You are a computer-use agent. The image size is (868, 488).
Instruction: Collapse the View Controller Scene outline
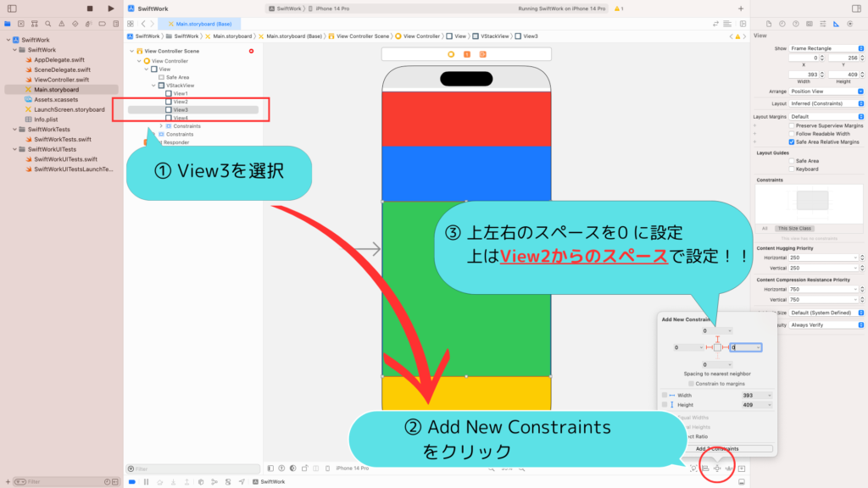tap(131, 51)
